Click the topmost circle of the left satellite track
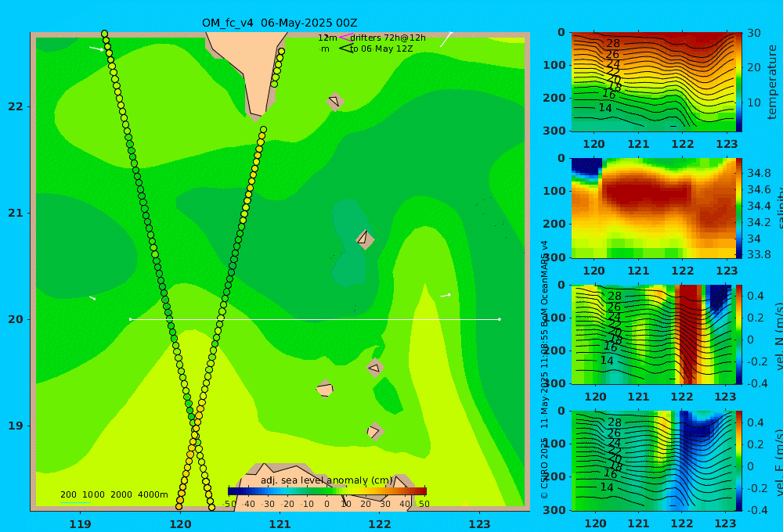 click(x=104, y=34)
